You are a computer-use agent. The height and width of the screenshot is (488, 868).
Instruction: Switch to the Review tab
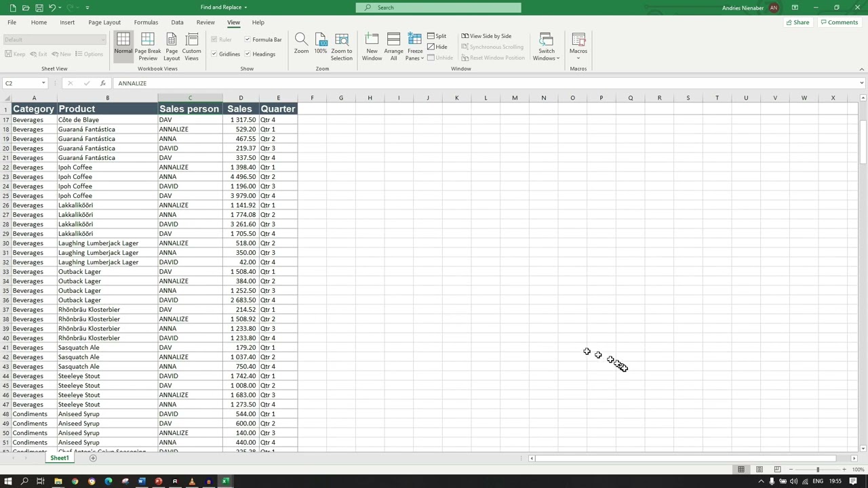tap(205, 22)
